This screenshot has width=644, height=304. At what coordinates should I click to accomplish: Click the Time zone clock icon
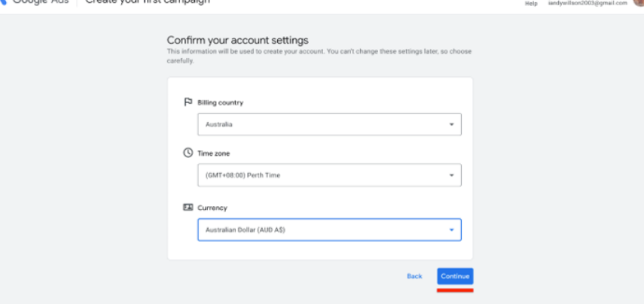click(x=188, y=153)
